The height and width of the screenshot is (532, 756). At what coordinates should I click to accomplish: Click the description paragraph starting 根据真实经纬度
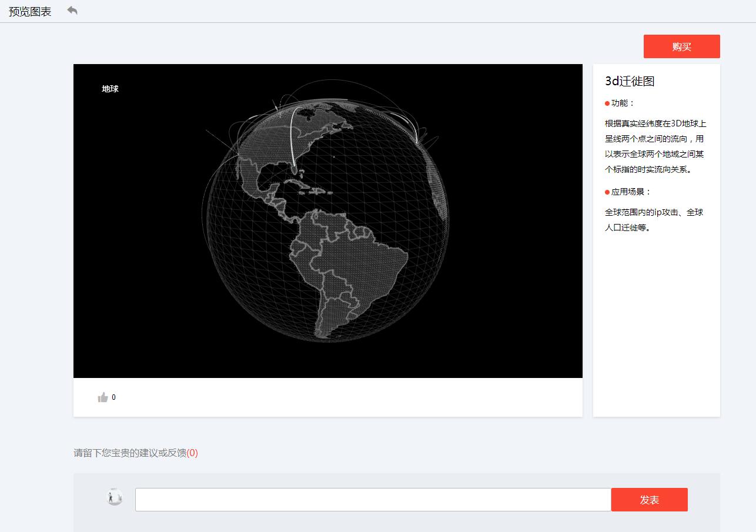(655, 146)
